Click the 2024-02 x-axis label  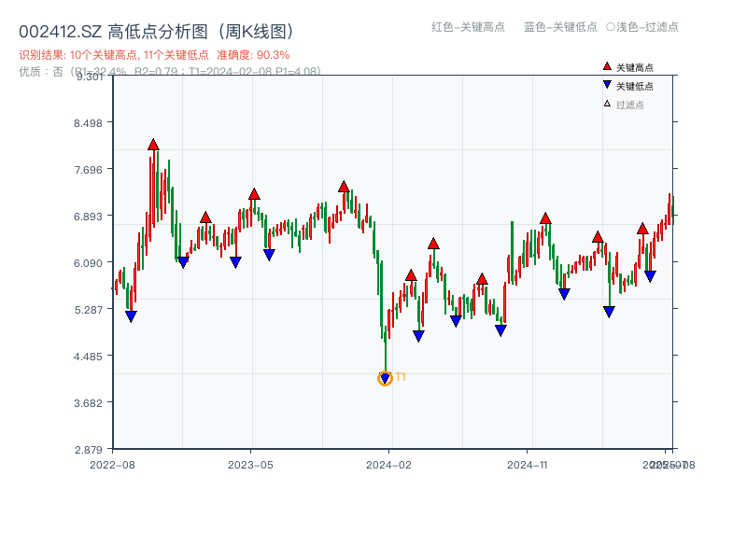[x=388, y=465]
